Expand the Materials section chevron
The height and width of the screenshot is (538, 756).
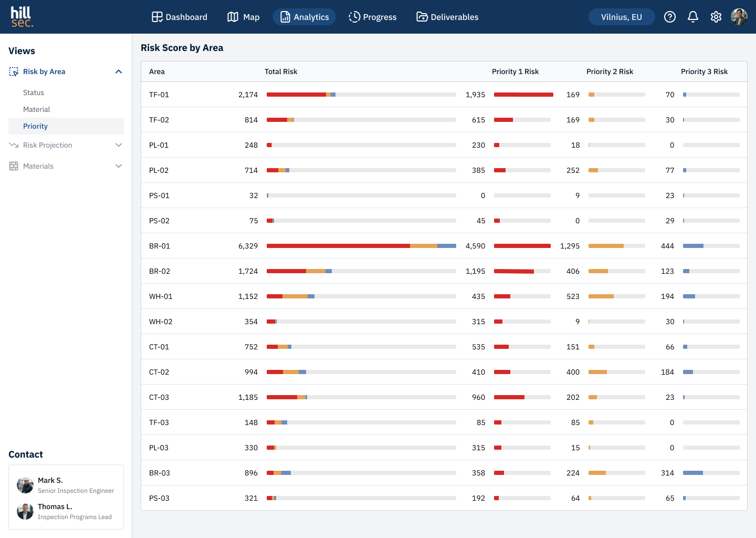pyautogui.click(x=119, y=166)
